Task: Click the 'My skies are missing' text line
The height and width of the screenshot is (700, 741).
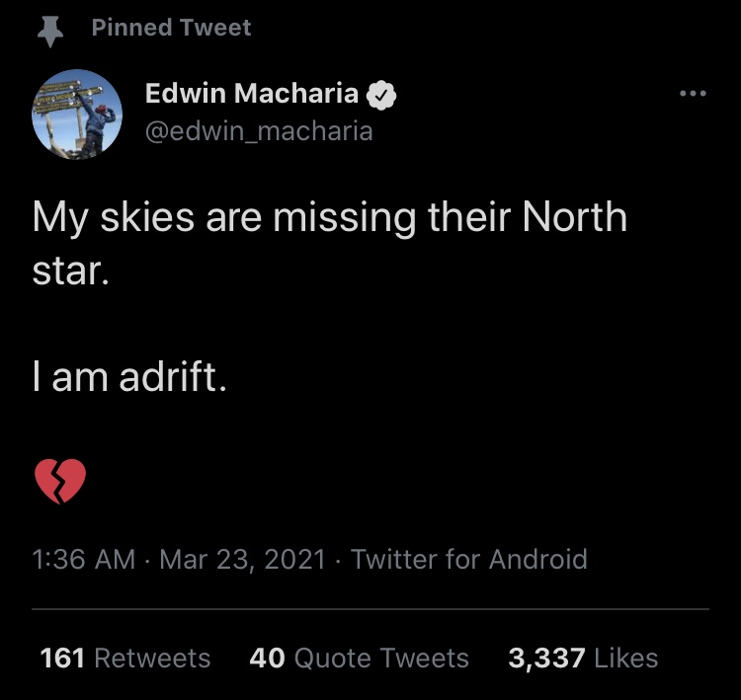Action: click(329, 218)
